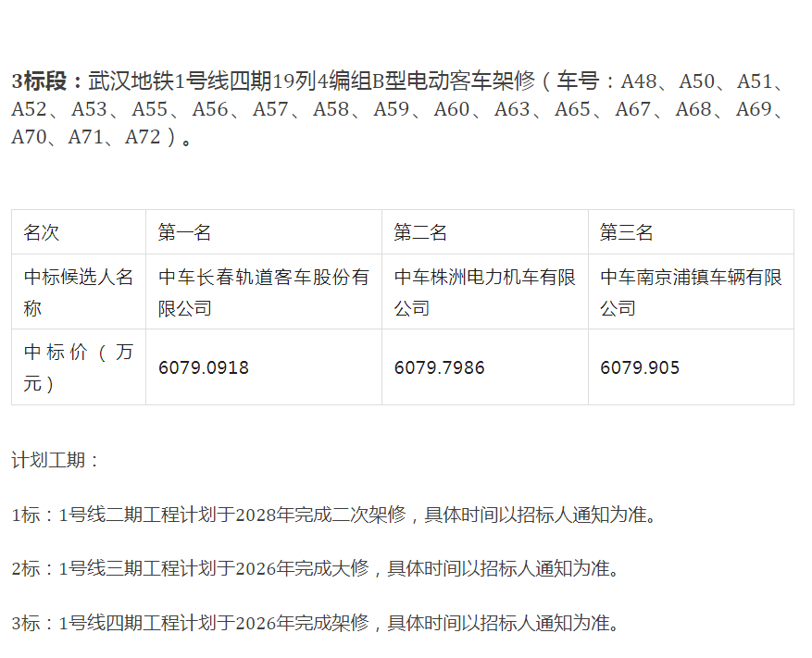Click the table header cell 名次
Viewport: 812px width, 658px height.
pyautogui.click(x=43, y=232)
